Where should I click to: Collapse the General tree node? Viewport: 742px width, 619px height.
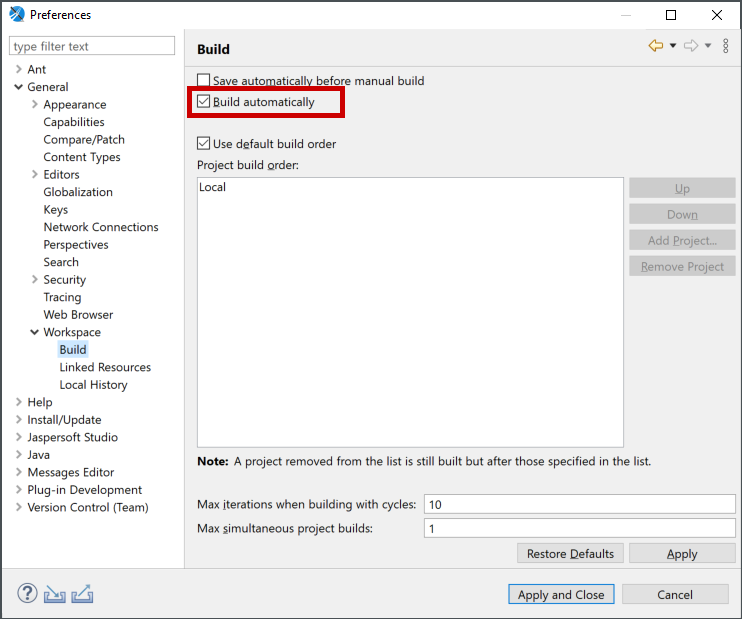(x=18, y=87)
